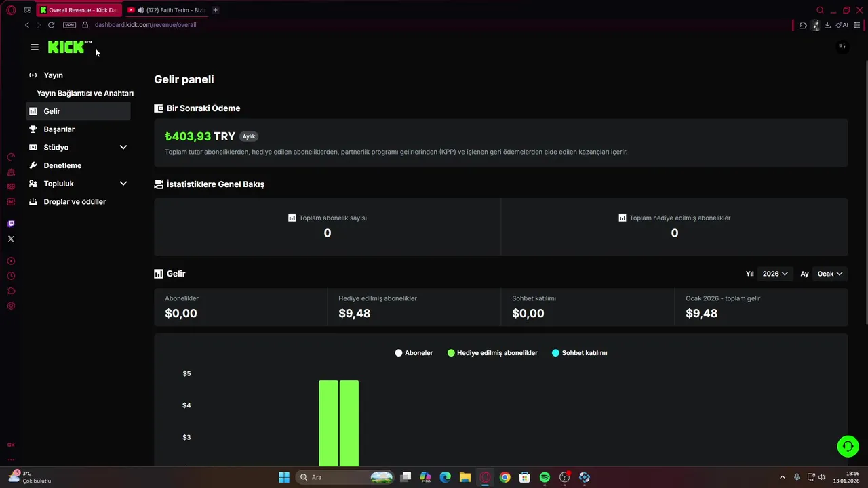Open Microsoft Store from taskbar
Screen dimensions: 868x488
[524, 477]
